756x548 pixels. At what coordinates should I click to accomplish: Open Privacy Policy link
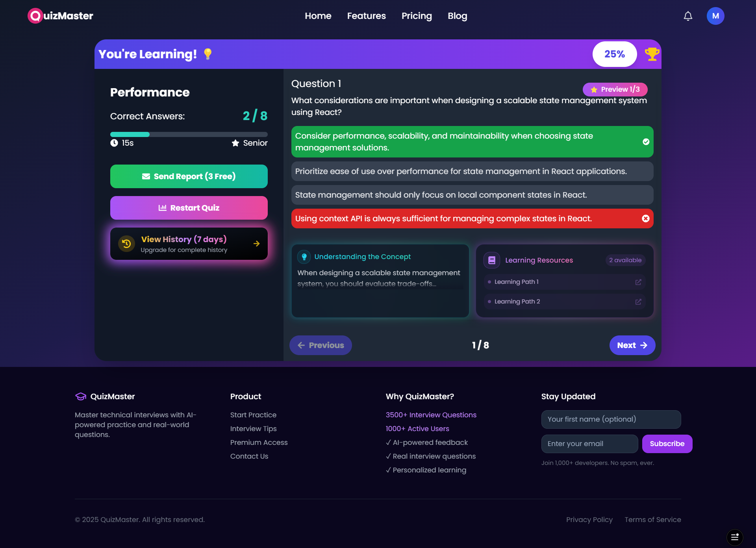tap(589, 520)
